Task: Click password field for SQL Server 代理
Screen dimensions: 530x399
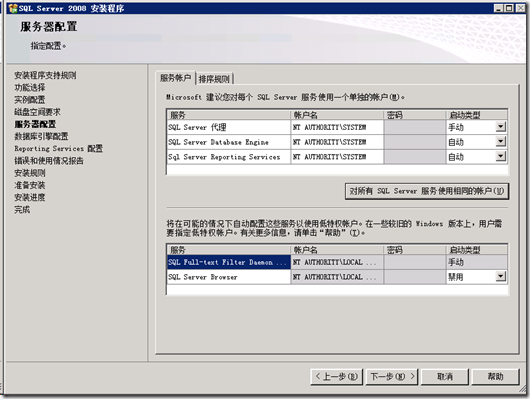Action: 415,127
